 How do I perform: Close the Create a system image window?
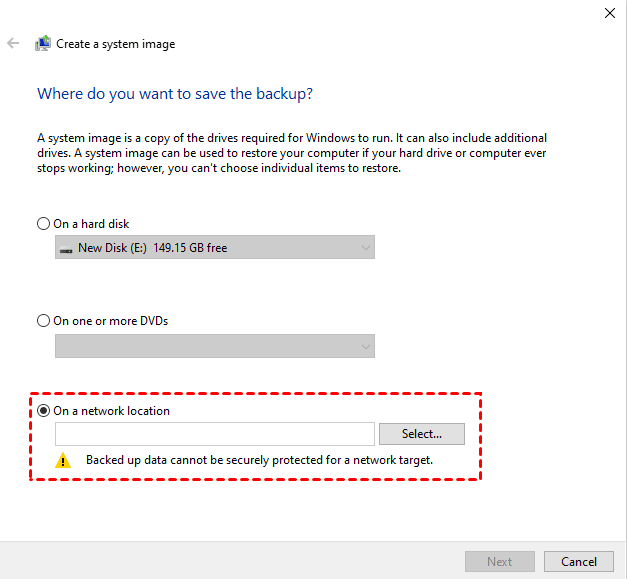(x=610, y=13)
